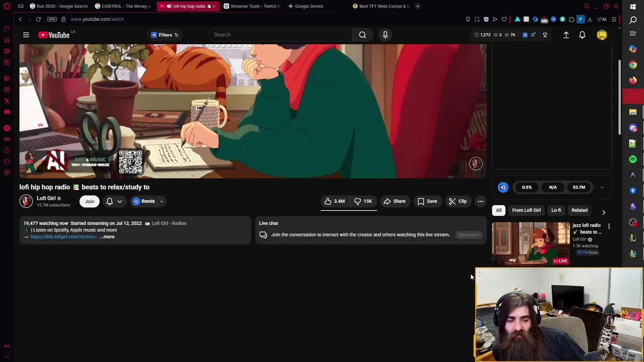Viewport: 644px width, 362px height.
Task: Click the vidIQ round logo in stats bar
Action: pyautogui.click(x=503, y=187)
